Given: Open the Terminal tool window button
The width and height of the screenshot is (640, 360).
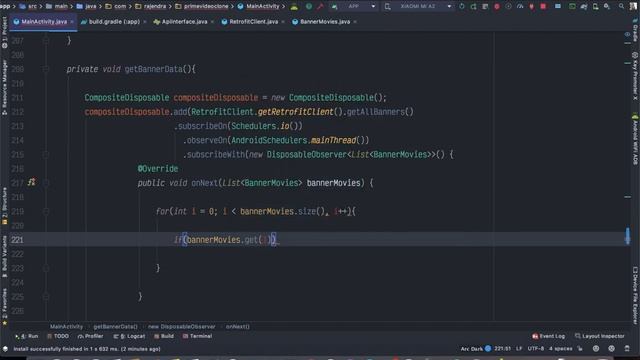Looking at the screenshot, I should [x=197, y=336].
